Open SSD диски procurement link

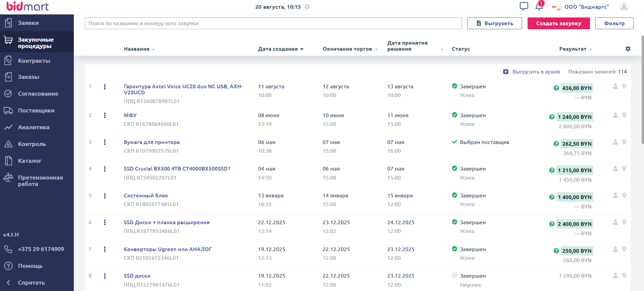tap(137, 276)
